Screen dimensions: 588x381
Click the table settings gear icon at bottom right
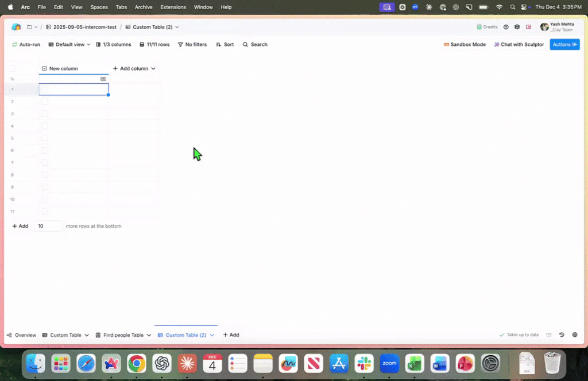574,335
